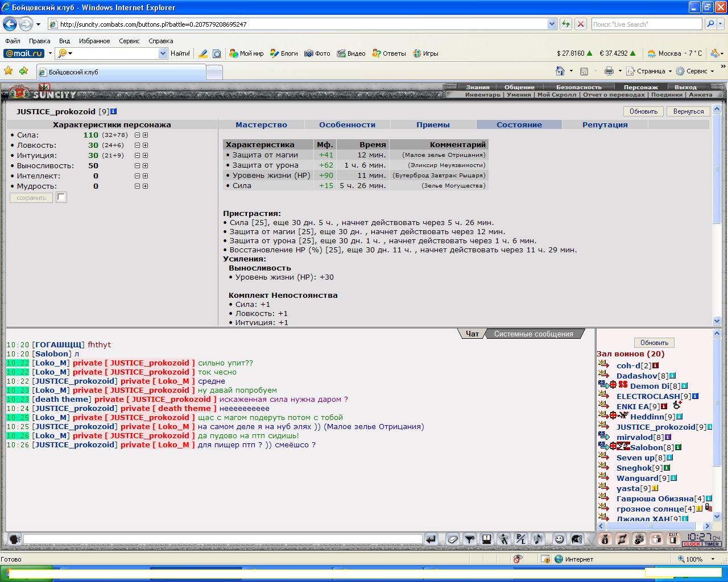Screen dimensions: 728x582
Task: Open the Избранное menu
Action: 94,41
